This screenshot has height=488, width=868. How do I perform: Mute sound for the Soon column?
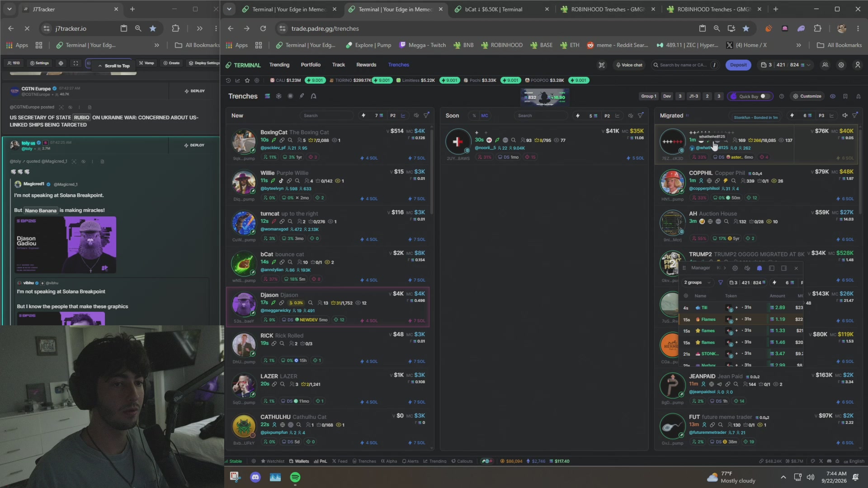pyautogui.click(x=630, y=116)
